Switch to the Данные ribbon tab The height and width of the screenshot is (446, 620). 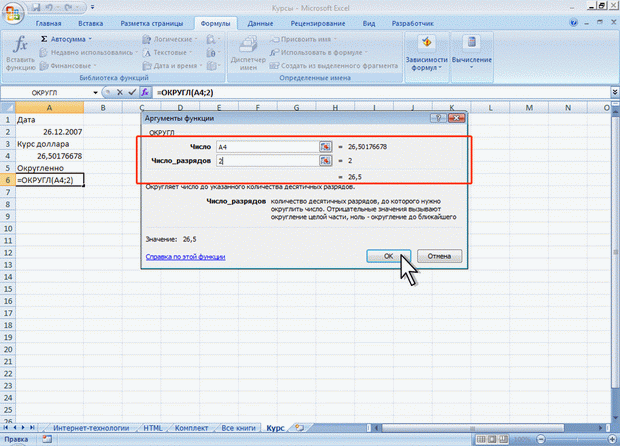tap(261, 21)
